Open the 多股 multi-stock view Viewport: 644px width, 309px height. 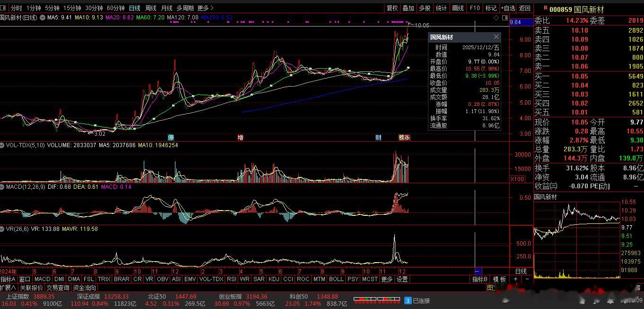pos(425,8)
